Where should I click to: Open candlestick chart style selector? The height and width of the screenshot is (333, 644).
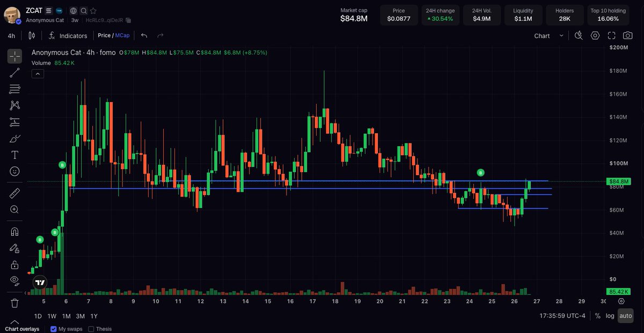click(32, 35)
